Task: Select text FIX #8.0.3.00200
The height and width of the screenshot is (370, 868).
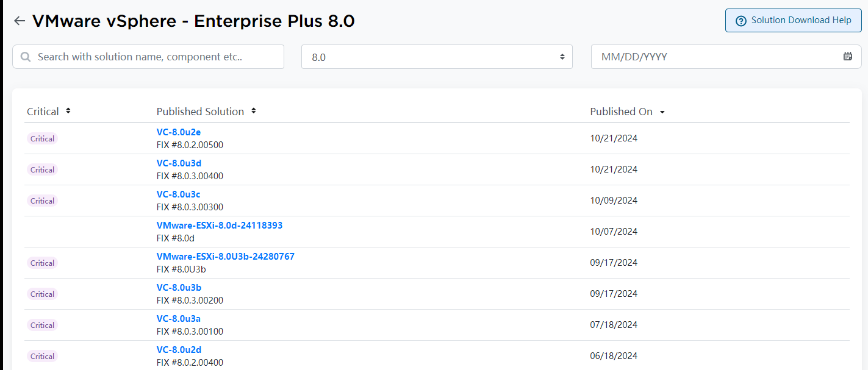Action: (x=190, y=301)
